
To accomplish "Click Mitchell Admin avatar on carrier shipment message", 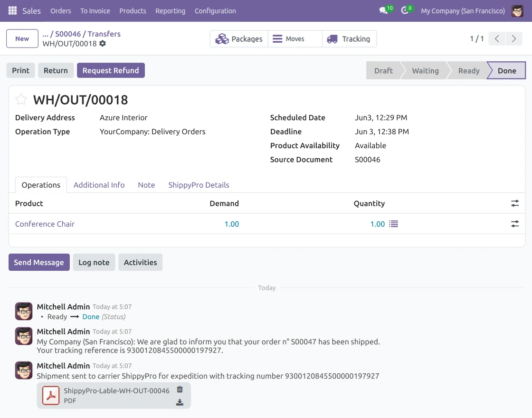I will click(x=24, y=370).
